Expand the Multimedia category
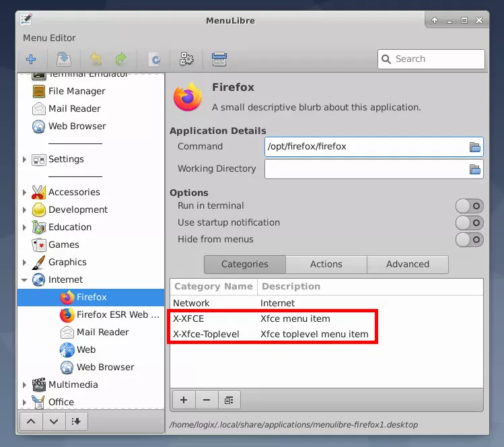 24,384
